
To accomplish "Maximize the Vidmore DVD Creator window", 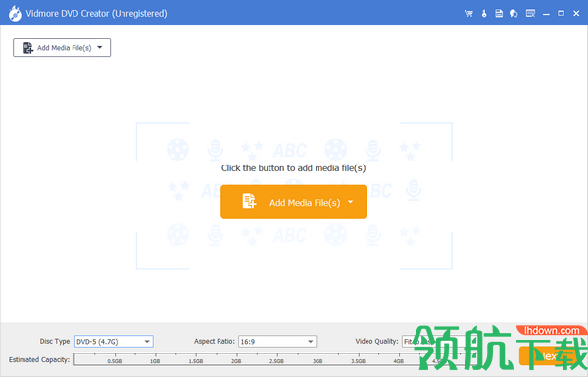I will (561, 14).
